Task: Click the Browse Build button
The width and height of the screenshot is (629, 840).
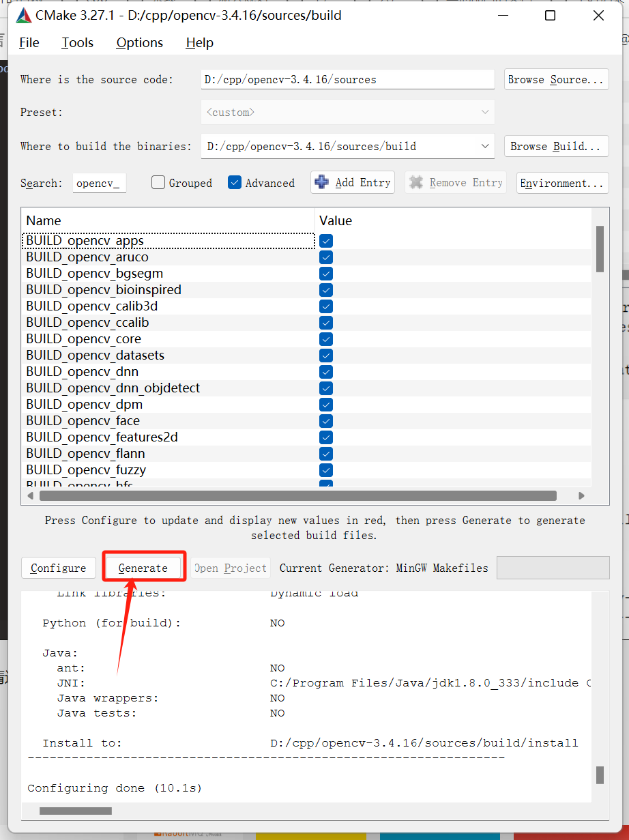Action: (556, 146)
